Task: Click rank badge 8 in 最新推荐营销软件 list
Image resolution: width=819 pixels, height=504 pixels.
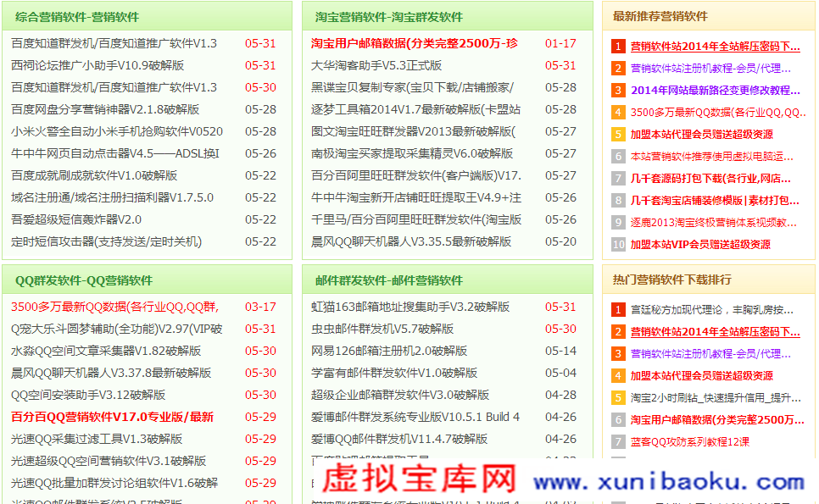Action: coord(618,201)
